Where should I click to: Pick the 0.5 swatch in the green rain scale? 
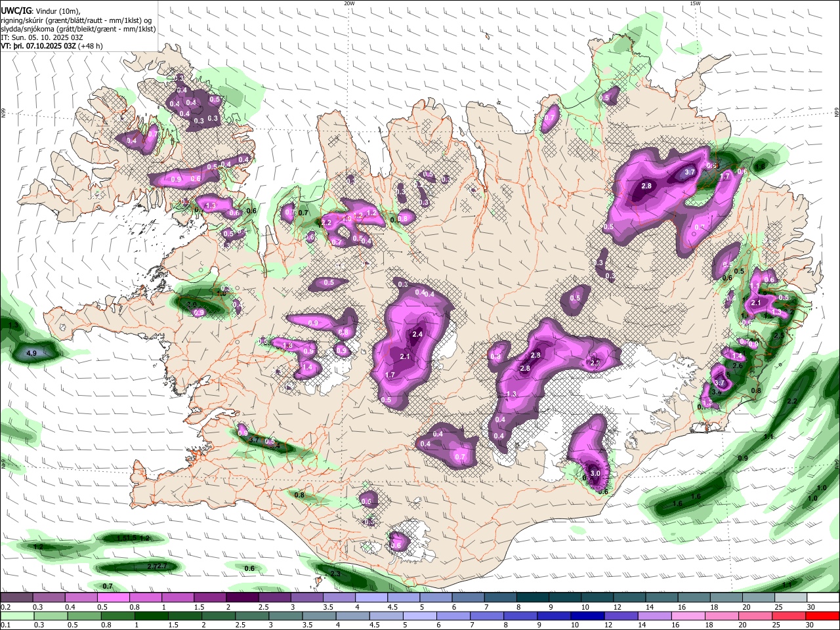pyautogui.click(x=84, y=616)
